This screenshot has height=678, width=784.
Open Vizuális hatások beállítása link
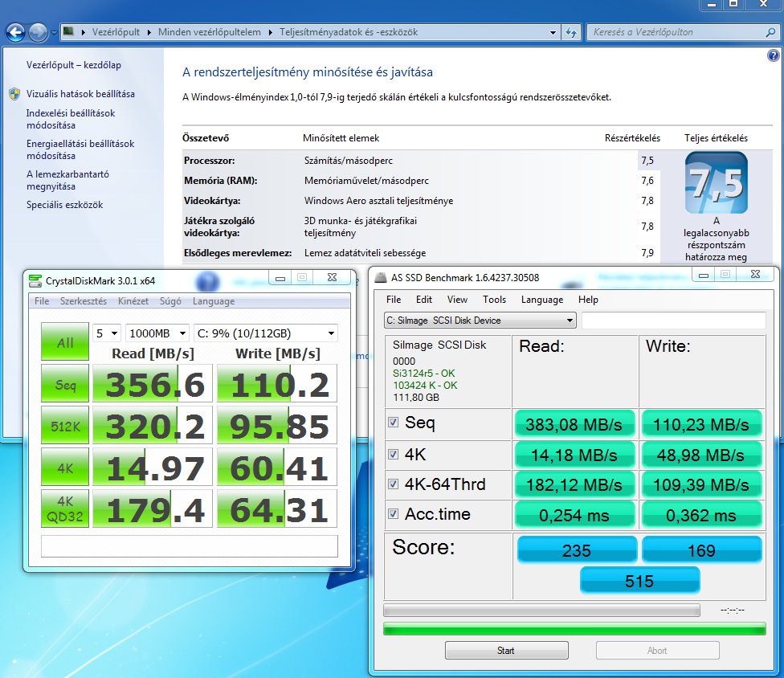pos(80,94)
